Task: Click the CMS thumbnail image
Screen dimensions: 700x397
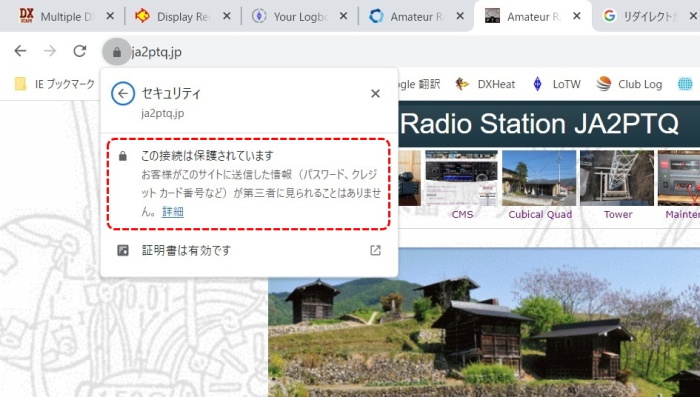Action: (462, 178)
